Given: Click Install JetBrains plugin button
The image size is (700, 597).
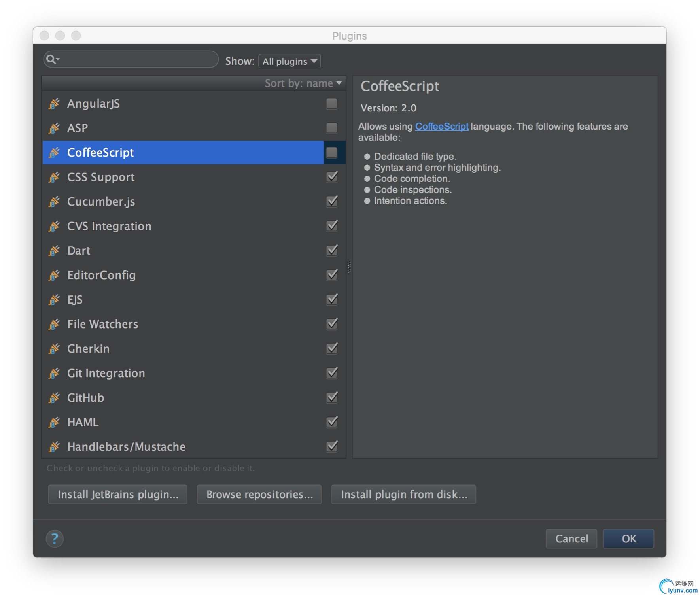Looking at the screenshot, I should pos(117,495).
